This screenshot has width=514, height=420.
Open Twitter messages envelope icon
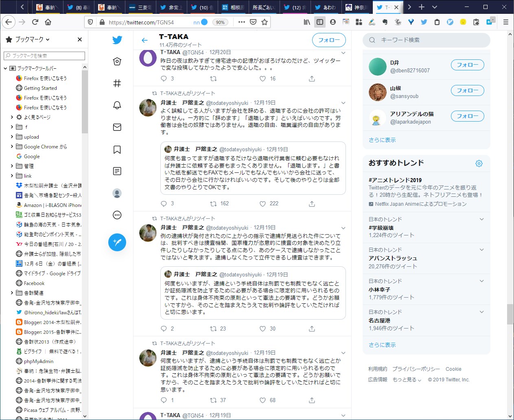(117, 127)
